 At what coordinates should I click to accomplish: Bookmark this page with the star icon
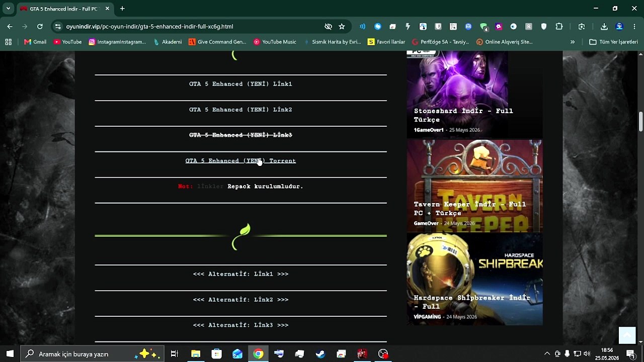coord(342,27)
